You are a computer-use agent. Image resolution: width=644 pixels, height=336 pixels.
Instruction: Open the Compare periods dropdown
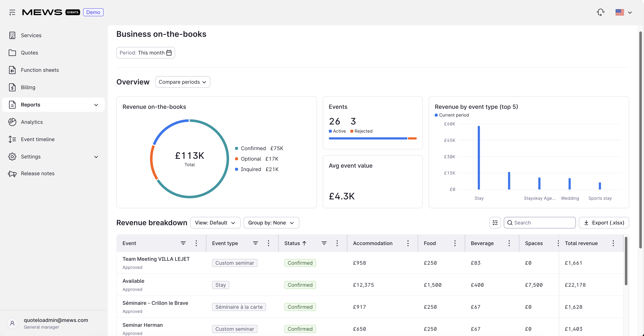pyautogui.click(x=183, y=82)
